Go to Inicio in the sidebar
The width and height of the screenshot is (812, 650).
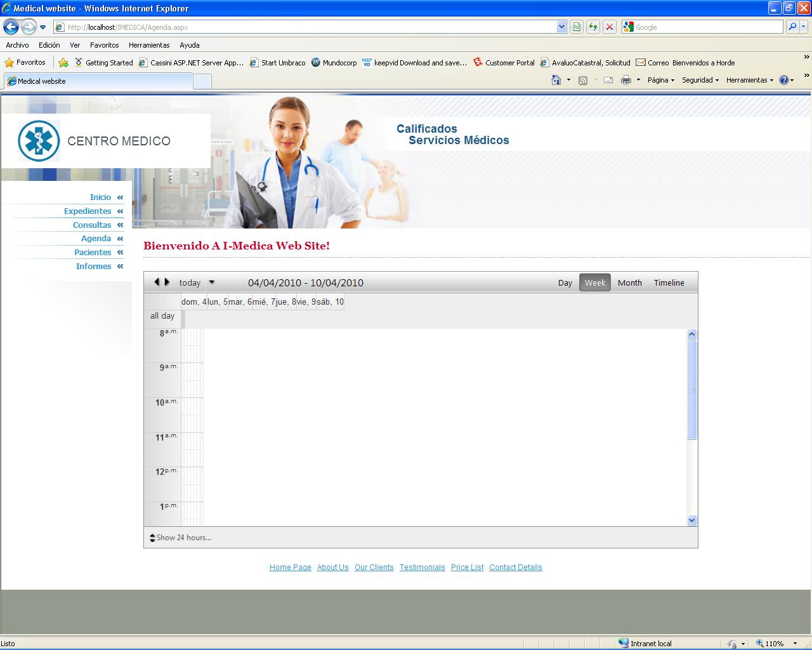click(100, 197)
